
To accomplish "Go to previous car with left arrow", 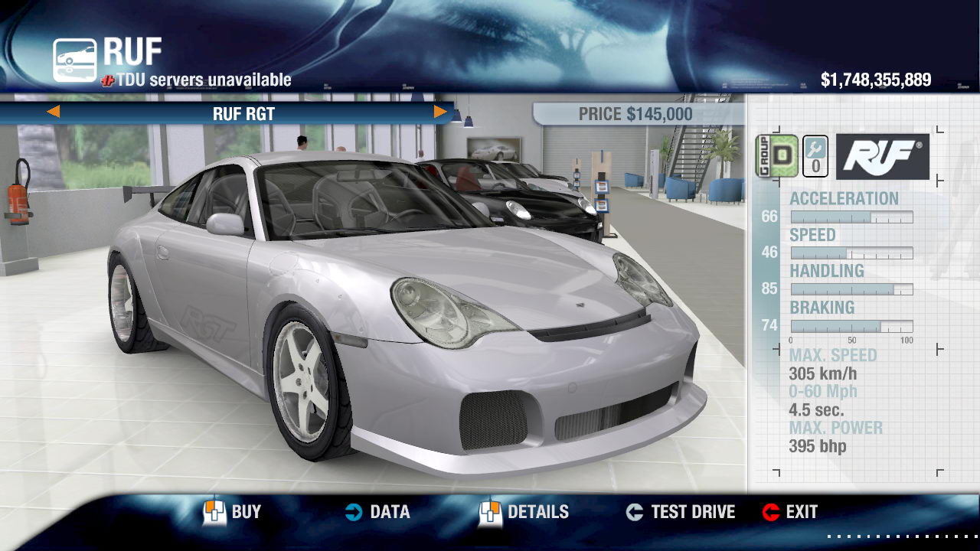I will click(x=53, y=112).
